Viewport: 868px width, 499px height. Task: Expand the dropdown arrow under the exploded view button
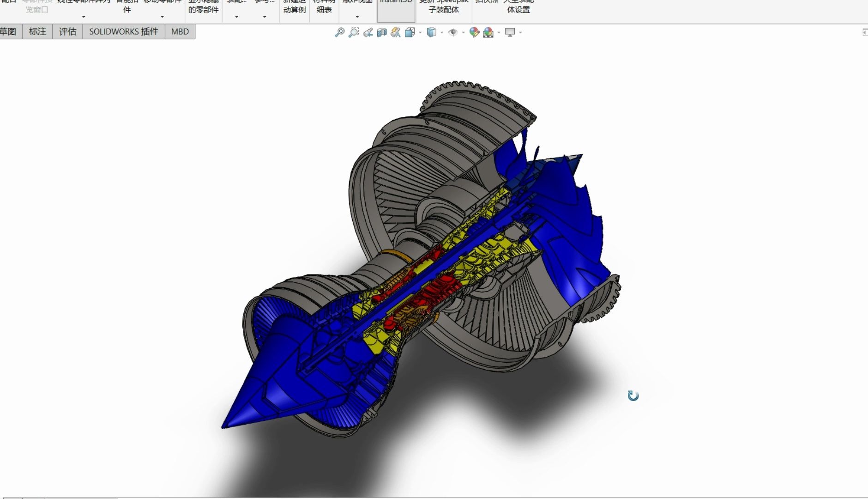357,17
